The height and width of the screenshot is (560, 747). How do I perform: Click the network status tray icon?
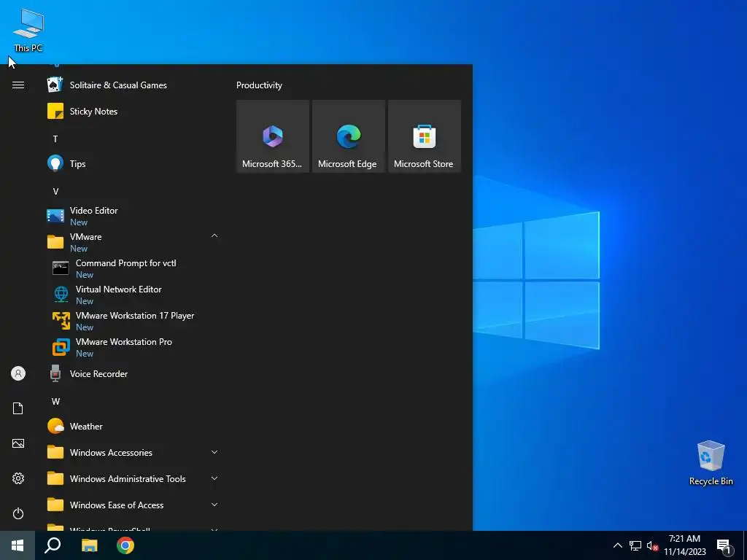[x=635, y=545]
